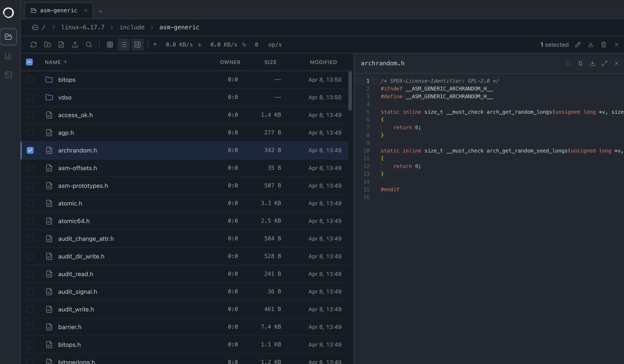Click the pencil rename icon beside 1 selected
Viewport: 624px width, 364px height.
click(578, 45)
